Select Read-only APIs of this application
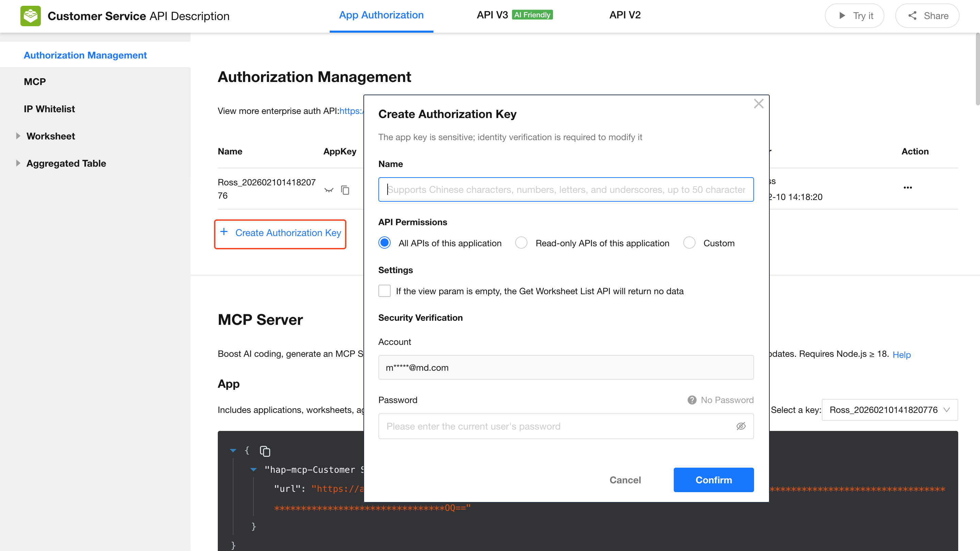This screenshot has height=551, width=980. [x=521, y=243]
